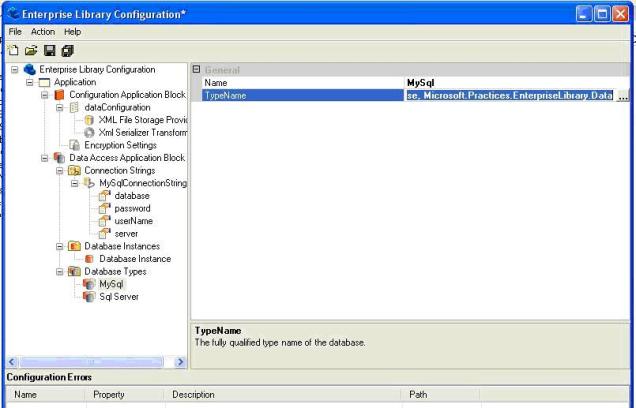Click the Data Access Application Block icon
The width and height of the screenshot is (636, 408).
(59, 158)
